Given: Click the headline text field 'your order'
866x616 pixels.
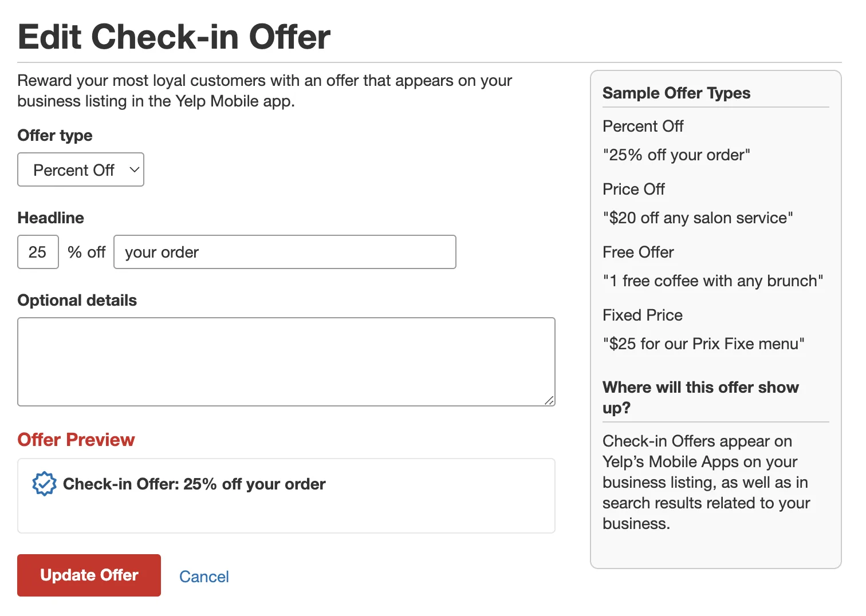Looking at the screenshot, I should 285,252.
